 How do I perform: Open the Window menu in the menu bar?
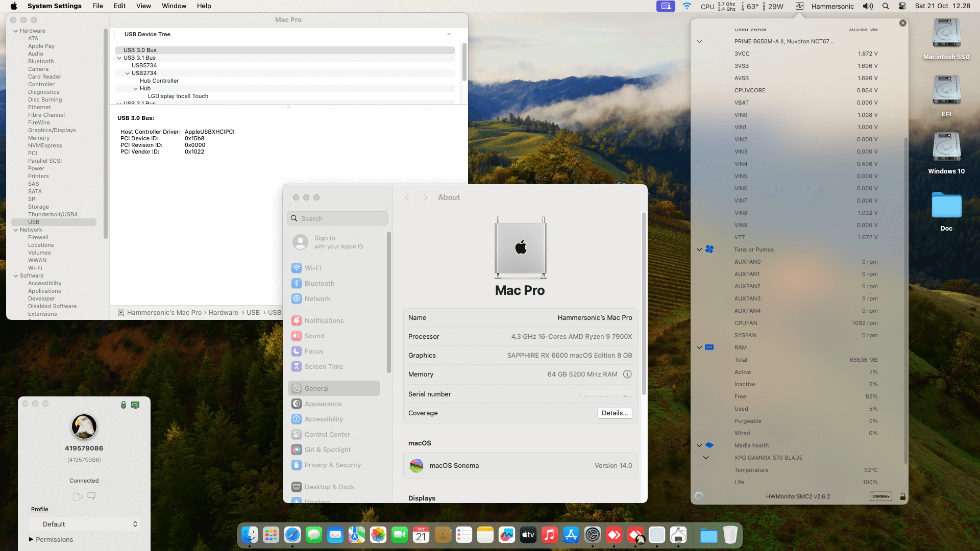[x=174, y=6]
